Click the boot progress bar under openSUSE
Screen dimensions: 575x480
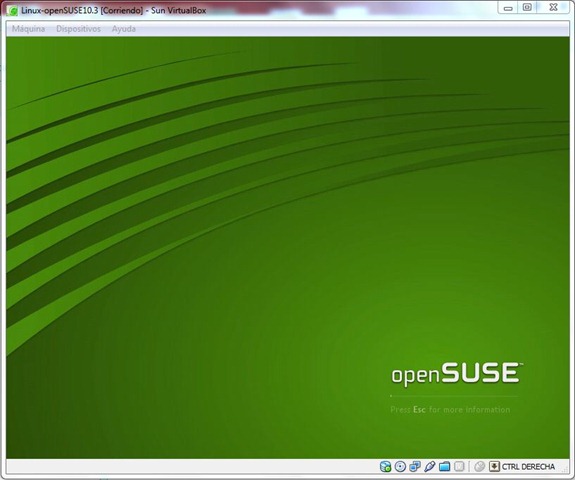pyautogui.click(x=454, y=396)
